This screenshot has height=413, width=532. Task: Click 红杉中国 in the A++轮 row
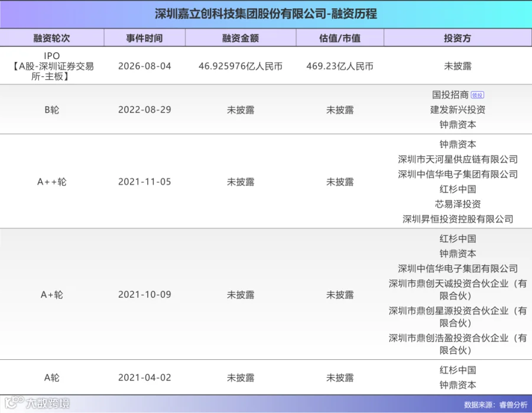[458, 189]
